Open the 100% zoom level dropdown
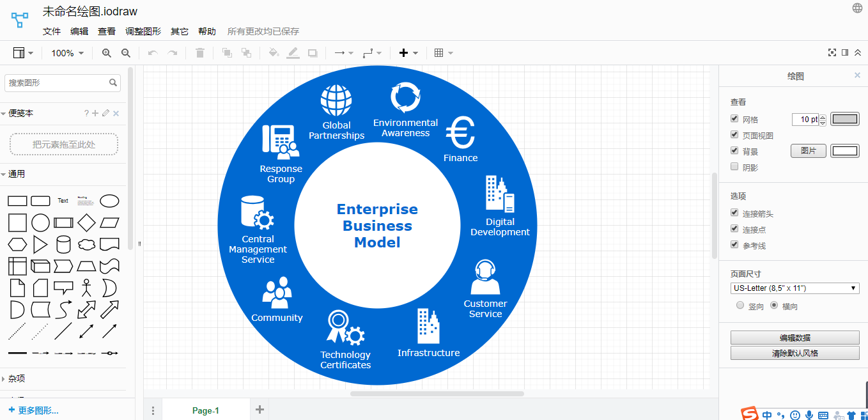 click(68, 53)
